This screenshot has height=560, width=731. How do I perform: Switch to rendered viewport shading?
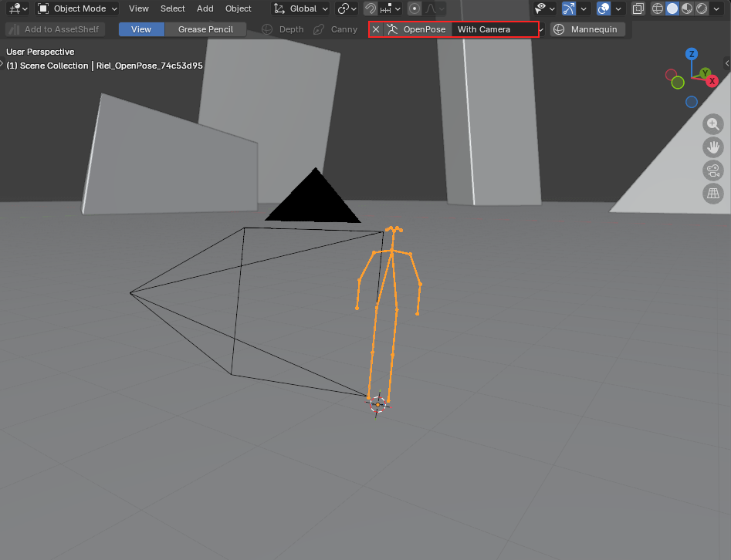pos(702,8)
